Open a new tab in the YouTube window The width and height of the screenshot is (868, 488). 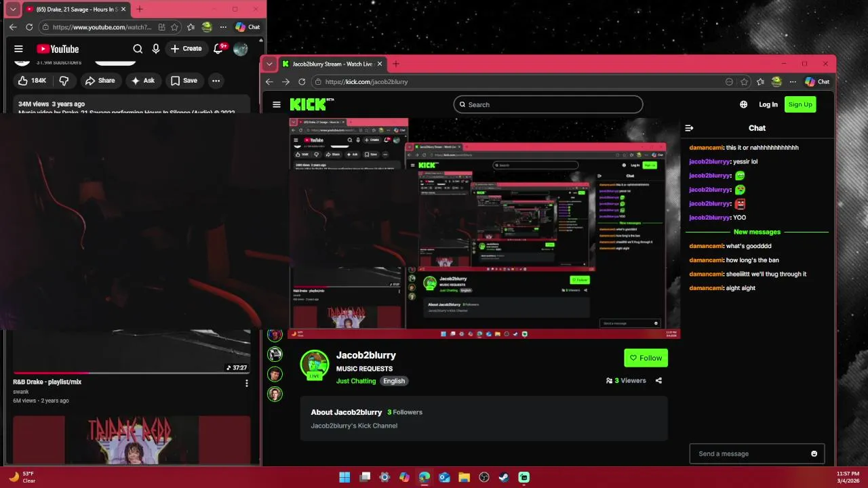click(x=140, y=9)
